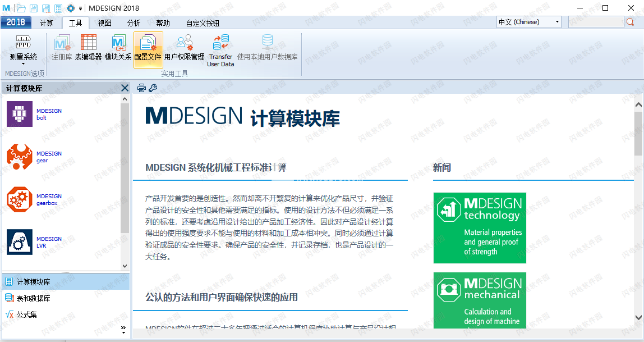Click the gear settings icon in the title bar
Viewport: 644px width, 342px height.
[x=71, y=8]
